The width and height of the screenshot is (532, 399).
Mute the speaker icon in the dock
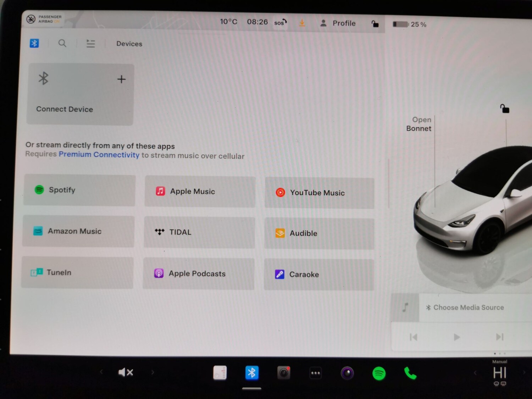click(126, 372)
